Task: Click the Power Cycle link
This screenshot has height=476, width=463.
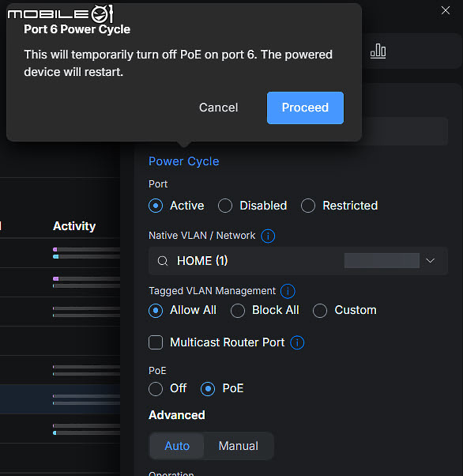Action: (183, 161)
